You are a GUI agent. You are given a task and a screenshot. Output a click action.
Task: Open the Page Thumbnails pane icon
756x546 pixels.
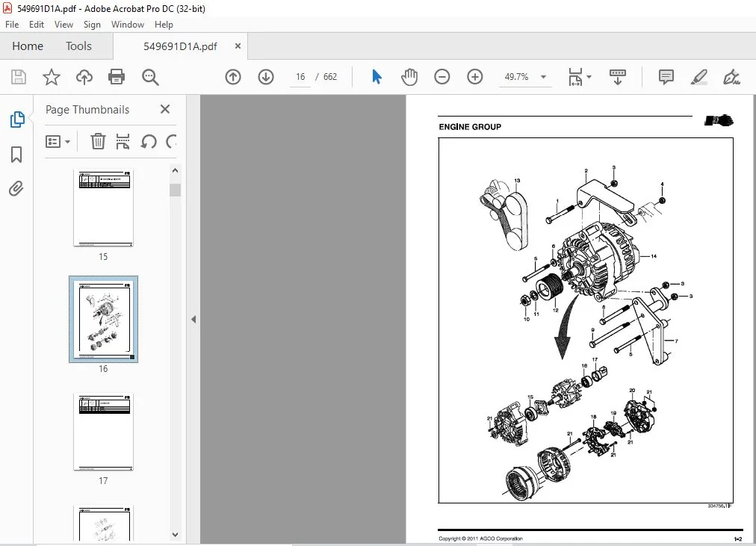pyautogui.click(x=17, y=120)
